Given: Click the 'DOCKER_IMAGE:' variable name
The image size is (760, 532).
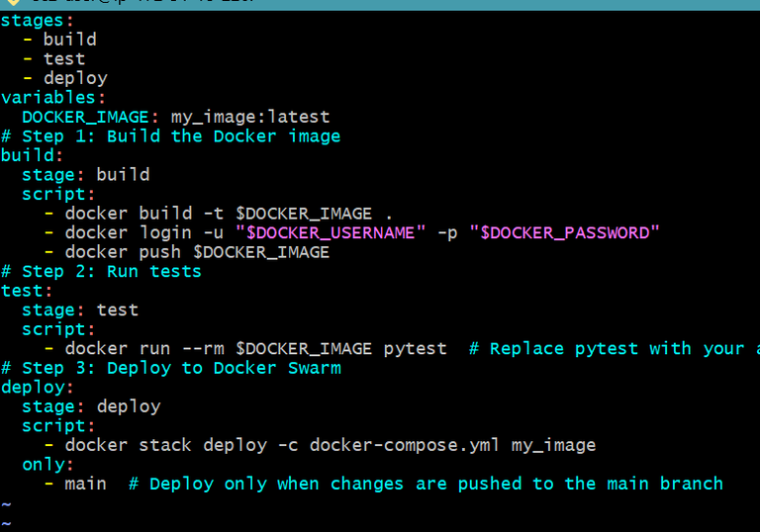Looking at the screenshot, I should pos(90,117).
